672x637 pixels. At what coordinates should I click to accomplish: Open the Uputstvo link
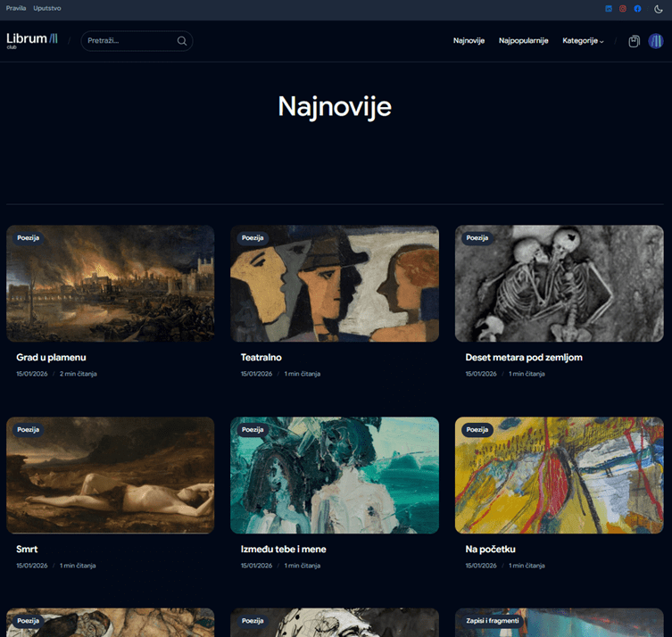tap(47, 8)
